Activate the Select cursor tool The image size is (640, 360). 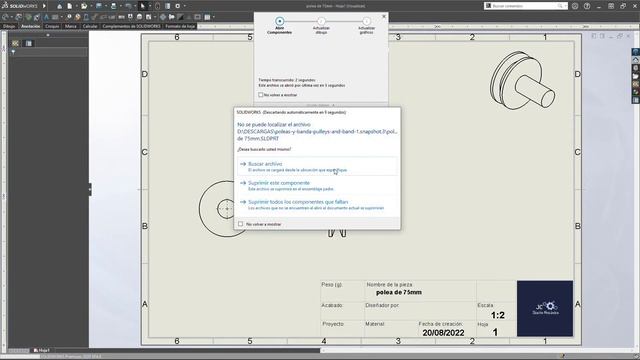(x=142, y=6)
